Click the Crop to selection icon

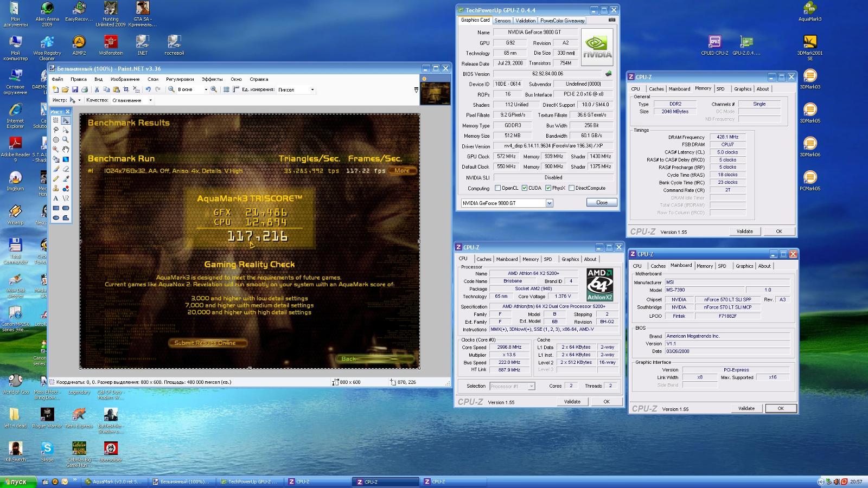[126, 89]
